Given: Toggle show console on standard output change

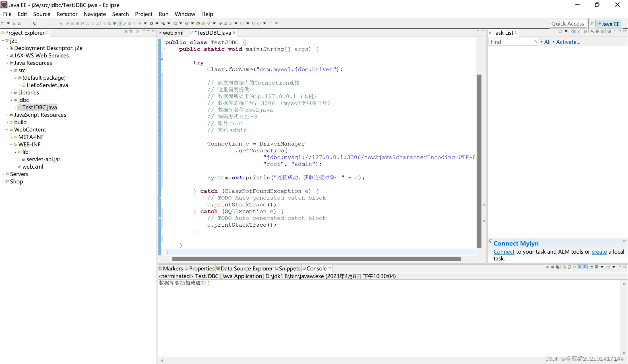Looking at the screenshot, I should click(579, 267).
